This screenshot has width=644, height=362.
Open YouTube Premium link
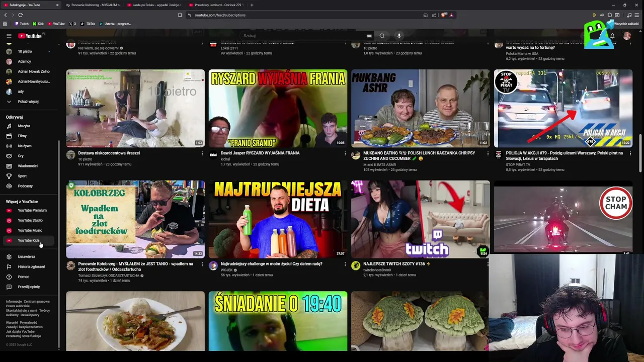29,210
